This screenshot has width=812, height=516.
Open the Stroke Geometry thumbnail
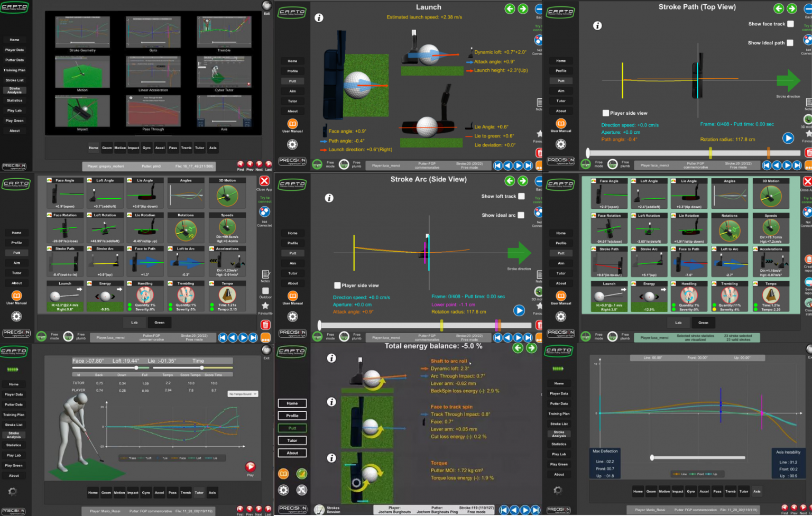(82, 33)
